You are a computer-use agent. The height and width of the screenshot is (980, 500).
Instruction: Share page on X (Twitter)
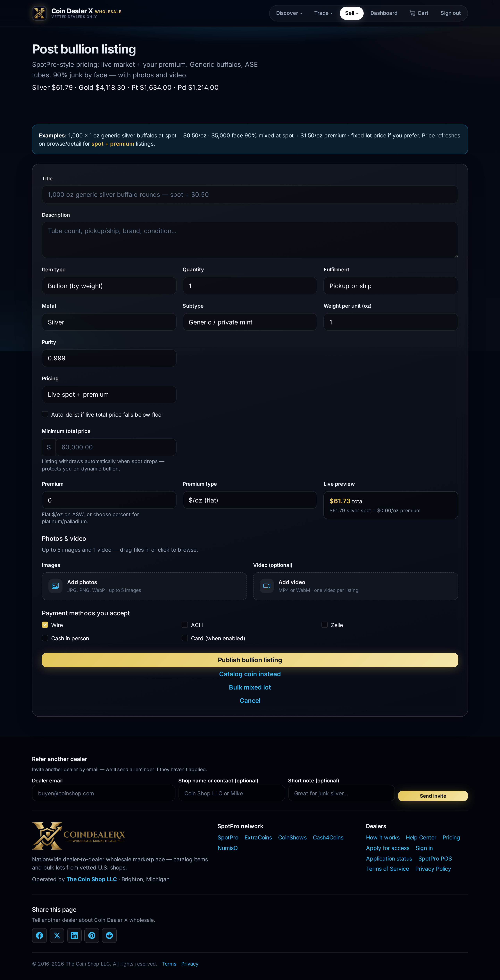[x=57, y=935]
